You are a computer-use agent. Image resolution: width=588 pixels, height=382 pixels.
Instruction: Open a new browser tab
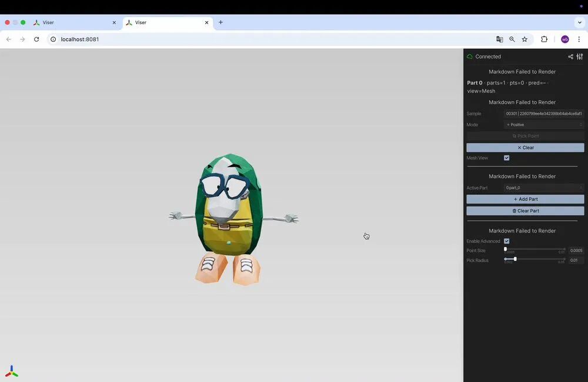tap(220, 22)
